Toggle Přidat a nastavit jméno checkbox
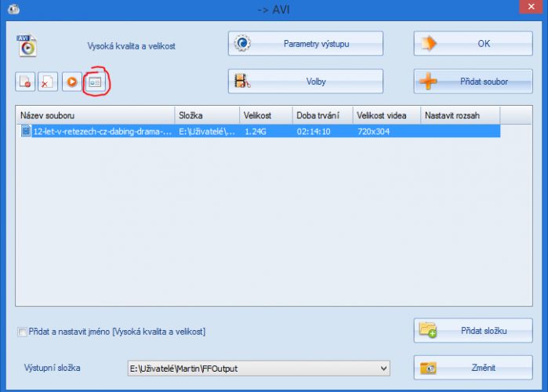Screen dimensions: 548x392 (22, 332)
